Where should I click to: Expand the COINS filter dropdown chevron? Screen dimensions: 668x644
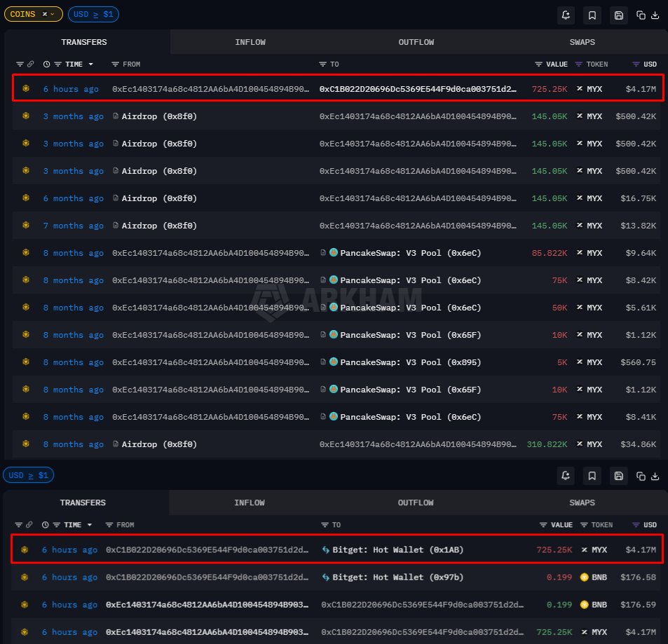click(53, 14)
